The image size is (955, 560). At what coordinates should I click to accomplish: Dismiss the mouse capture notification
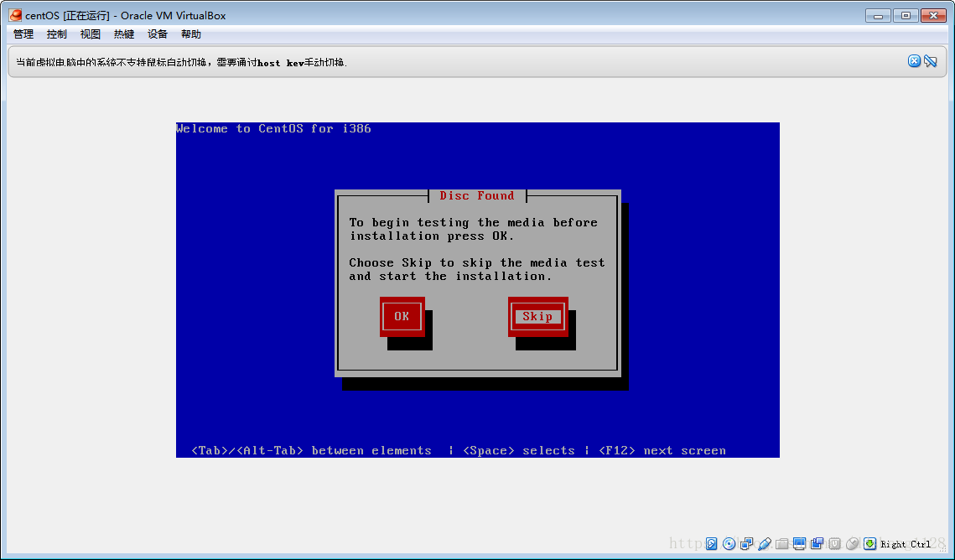(914, 61)
